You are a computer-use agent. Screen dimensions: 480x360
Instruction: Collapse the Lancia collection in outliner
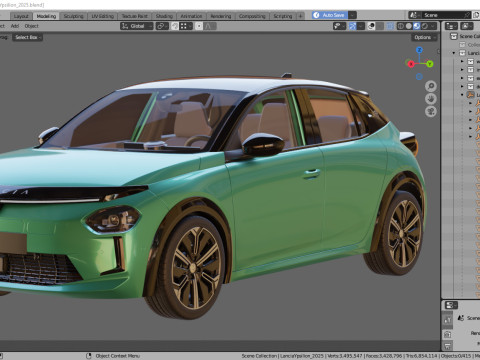454,53
